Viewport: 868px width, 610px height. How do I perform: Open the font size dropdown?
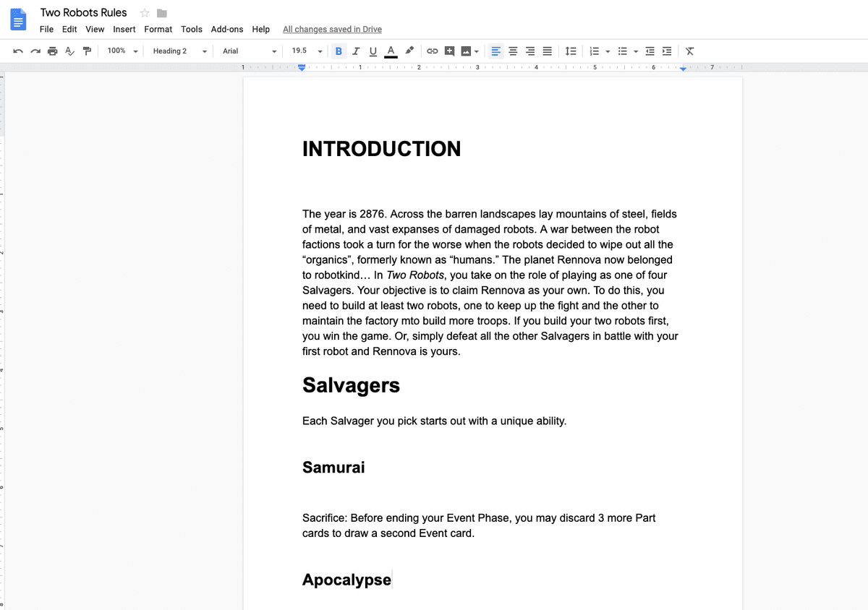point(307,51)
